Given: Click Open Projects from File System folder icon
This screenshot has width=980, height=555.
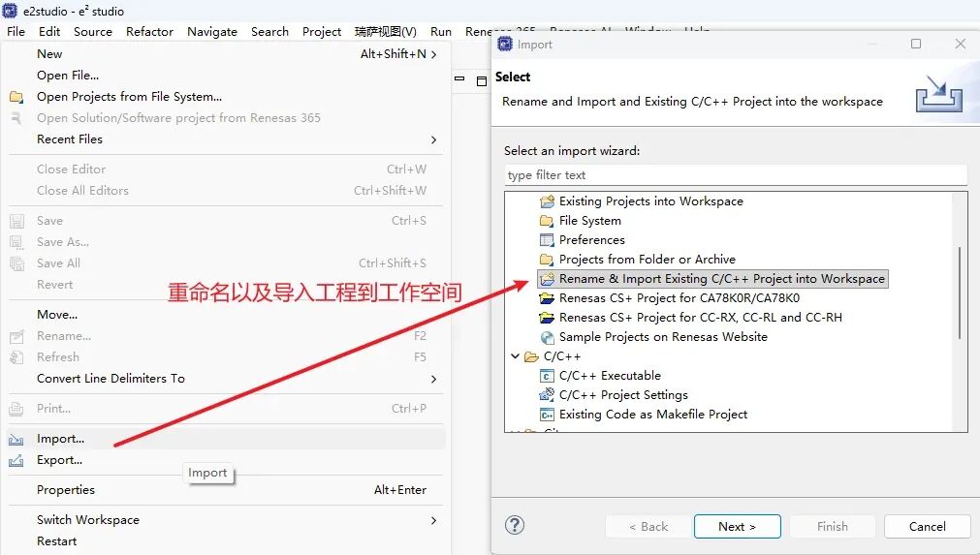Looking at the screenshot, I should [16, 97].
